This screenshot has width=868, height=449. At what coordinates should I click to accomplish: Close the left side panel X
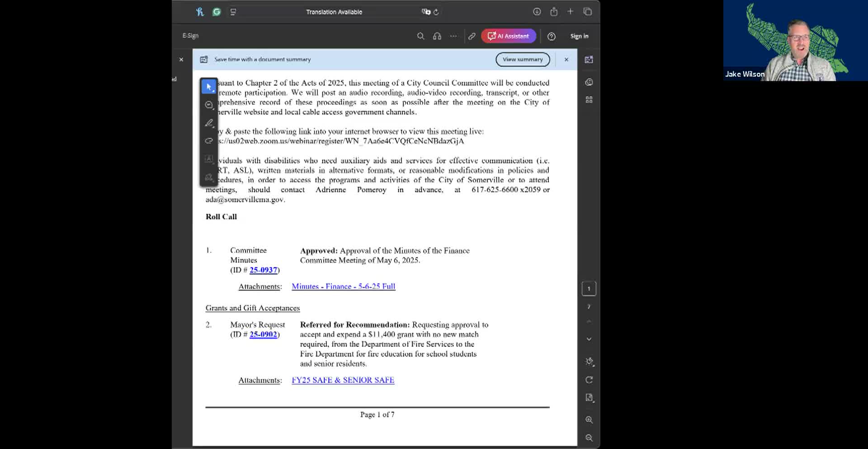[181, 60]
